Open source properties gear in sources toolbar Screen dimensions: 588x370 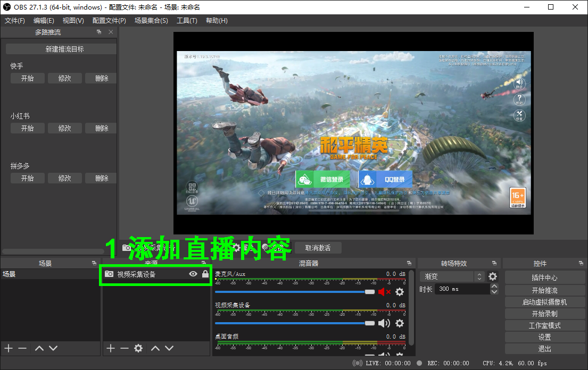(x=138, y=348)
